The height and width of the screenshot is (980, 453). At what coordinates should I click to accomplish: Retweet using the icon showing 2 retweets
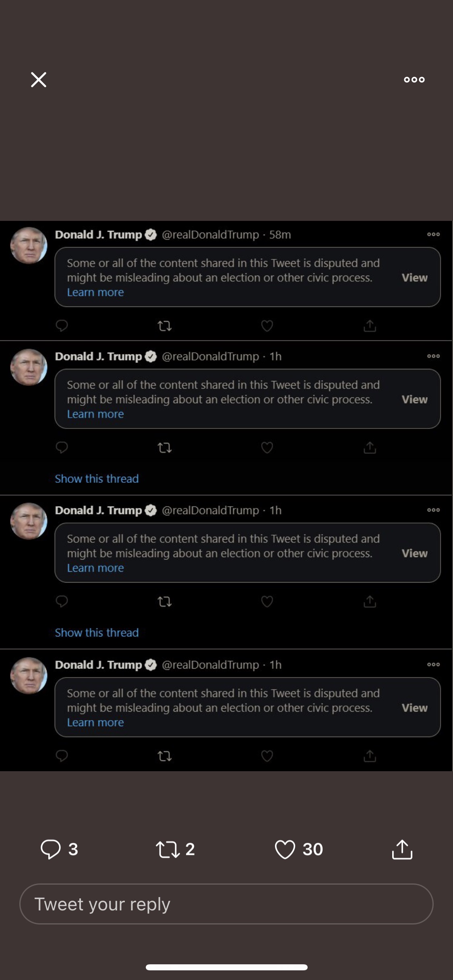[x=168, y=849]
